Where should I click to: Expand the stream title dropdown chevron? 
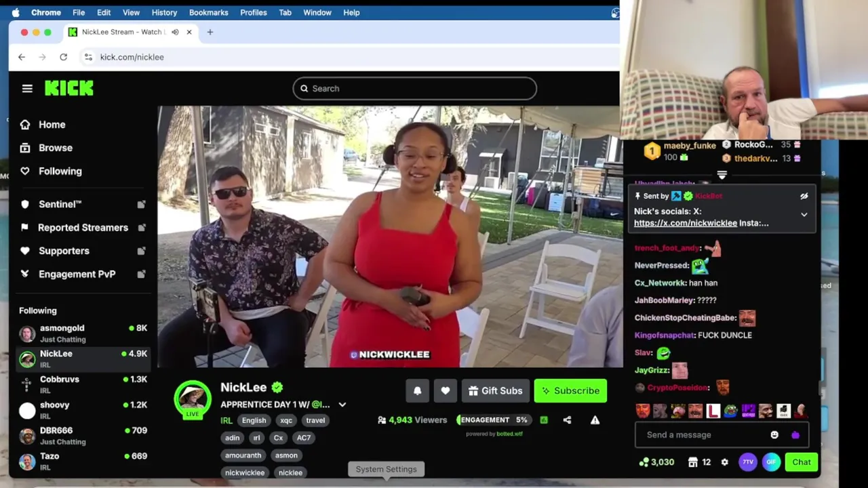(342, 405)
